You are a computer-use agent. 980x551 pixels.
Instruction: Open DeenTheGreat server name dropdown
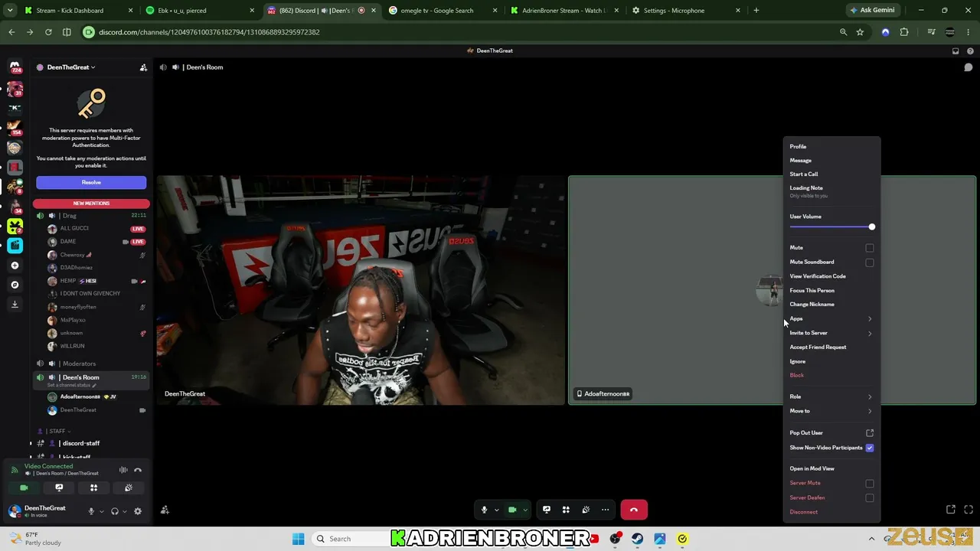[x=71, y=67]
